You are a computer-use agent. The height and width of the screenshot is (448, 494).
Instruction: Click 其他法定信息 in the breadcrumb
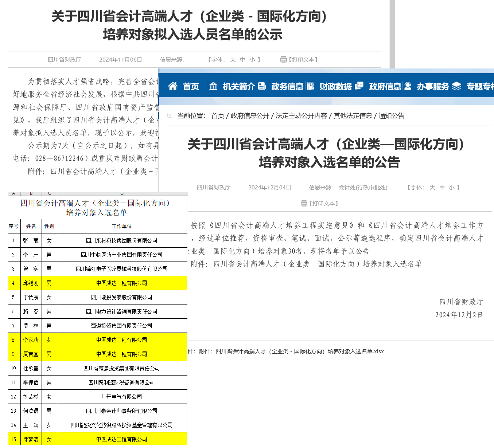tap(353, 116)
